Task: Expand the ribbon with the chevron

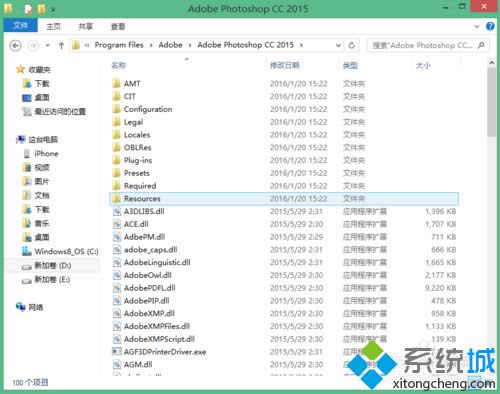Action: 477,26
